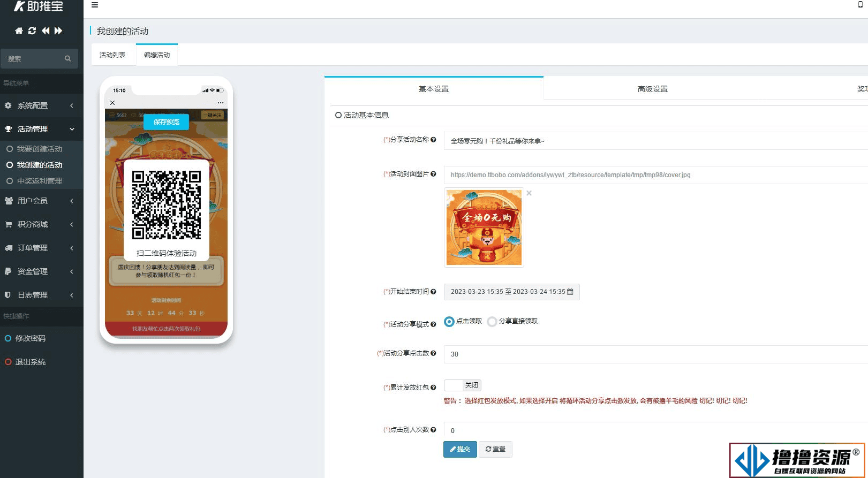Image resolution: width=868 pixels, height=478 pixels.
Task: Click the help icon beside 点击别人次数
Action: [x=433, y=430]
